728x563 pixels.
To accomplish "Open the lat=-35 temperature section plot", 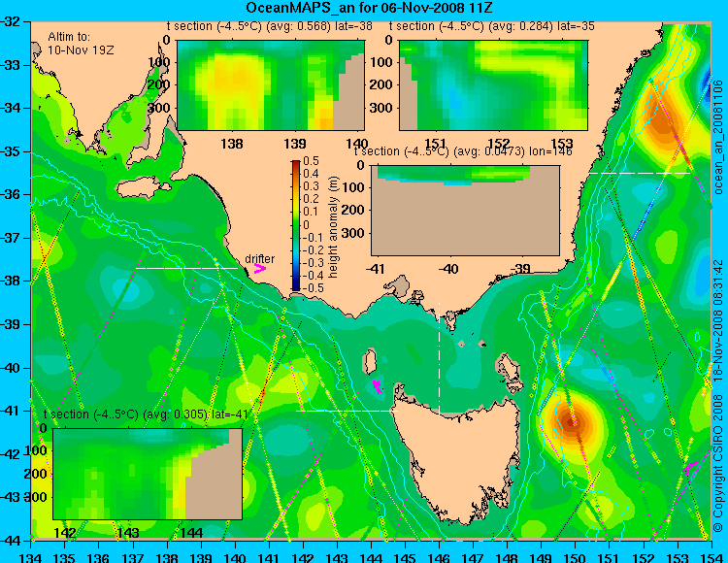I will 493,85.
